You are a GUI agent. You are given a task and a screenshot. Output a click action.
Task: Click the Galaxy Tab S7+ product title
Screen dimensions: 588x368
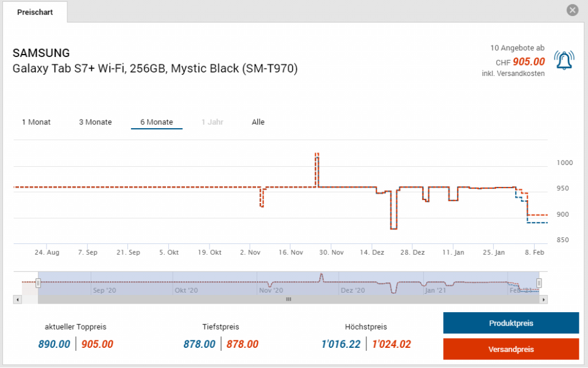tap(155, 69)
